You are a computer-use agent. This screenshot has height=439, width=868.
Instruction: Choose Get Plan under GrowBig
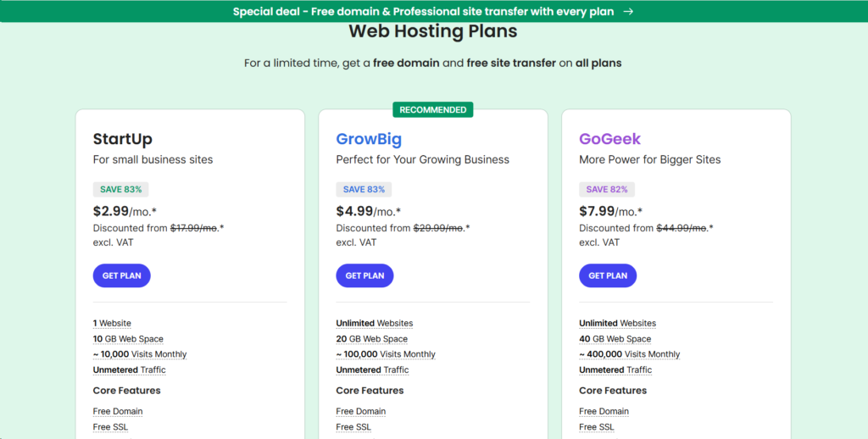click(x=364, y=275)
